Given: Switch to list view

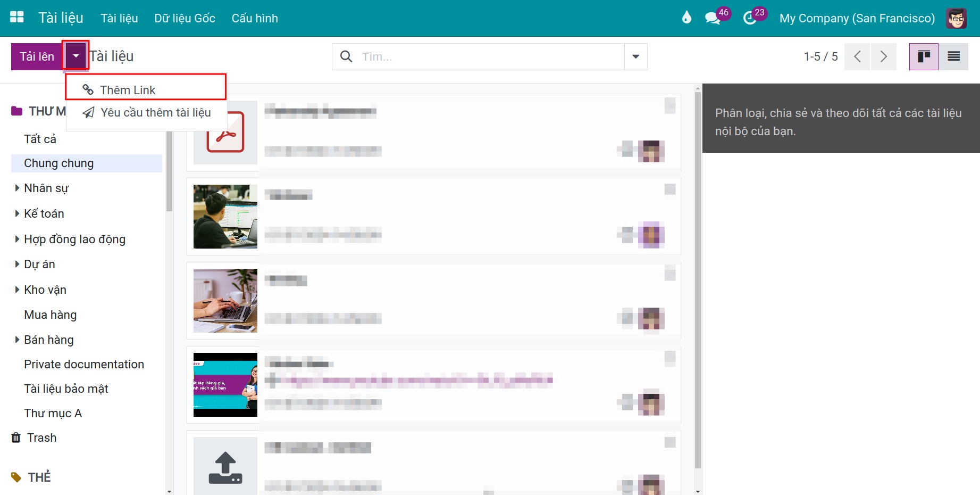Looking at the screenshot, I should click(953, 56).
